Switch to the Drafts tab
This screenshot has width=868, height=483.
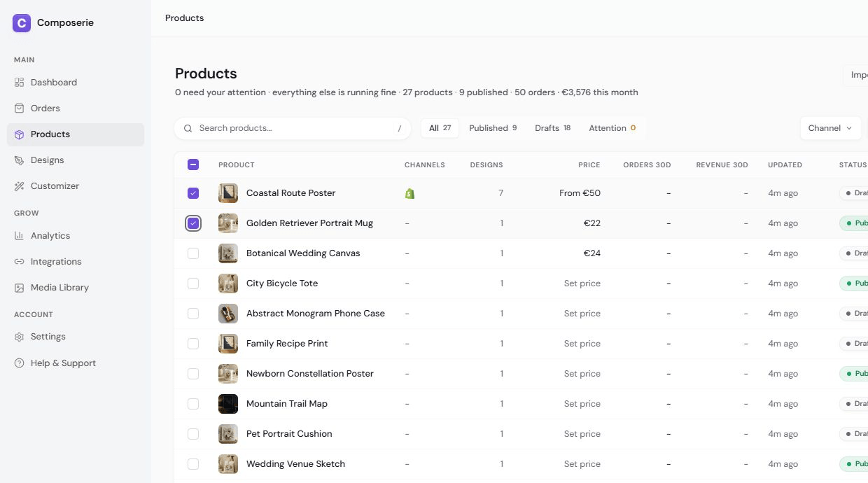click(553, 128)
